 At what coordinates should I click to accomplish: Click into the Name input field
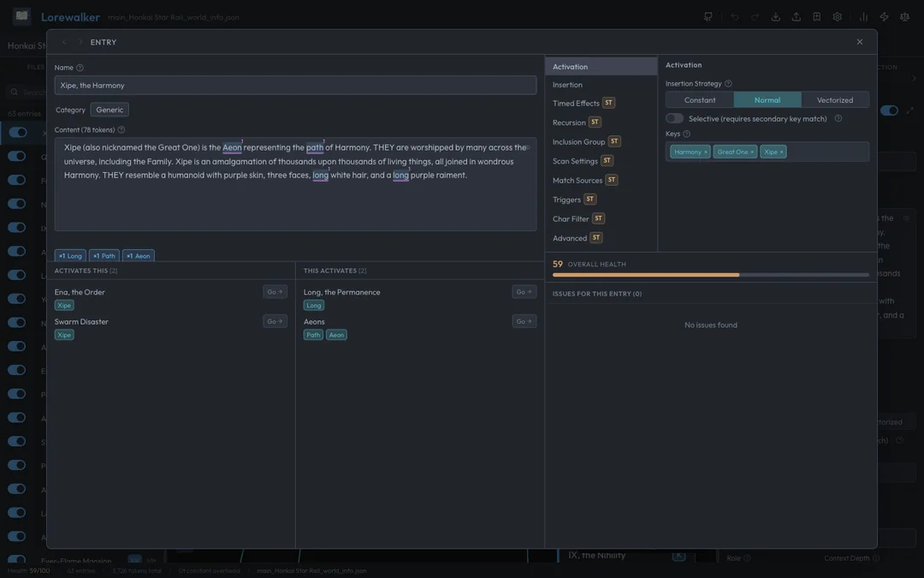[x=295, y=86]
